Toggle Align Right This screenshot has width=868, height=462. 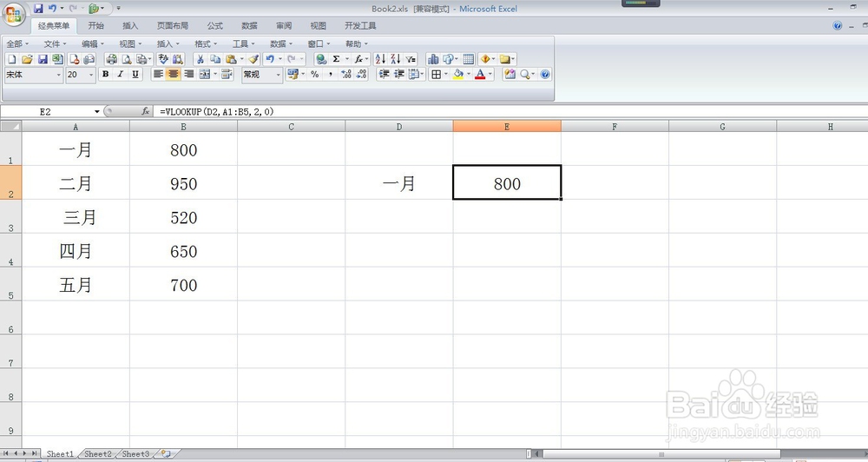(x=188, y=74)
